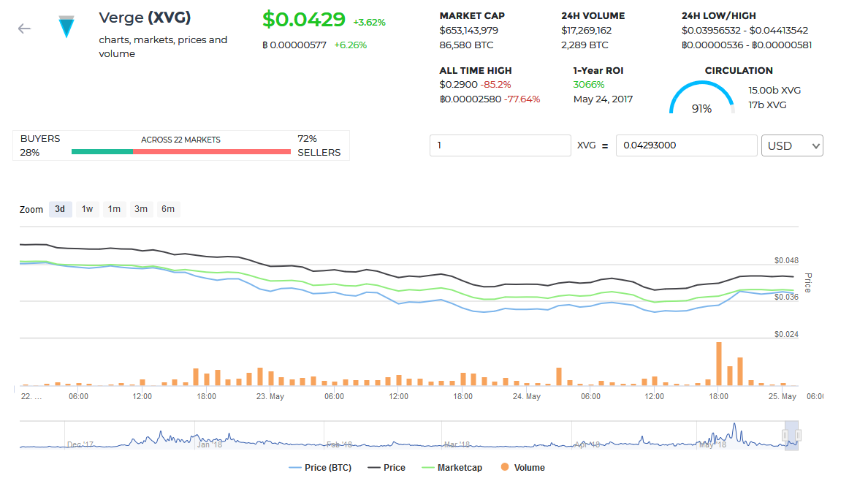The width and height of the screenshot is (868, 500).
Task: Focus the XVG amount input field
Action: tap(500, 145)
